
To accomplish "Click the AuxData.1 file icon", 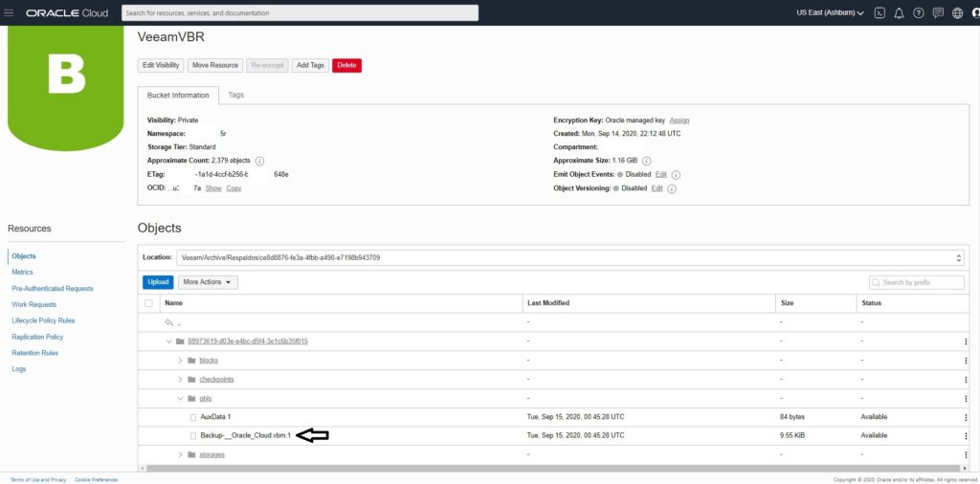I will [193, 416].
